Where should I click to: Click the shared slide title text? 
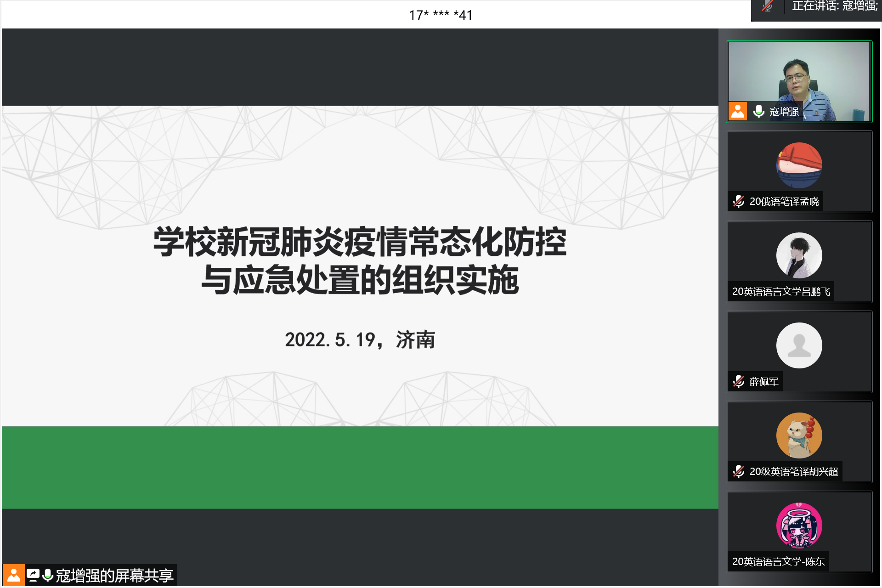(x=360, y=260)
